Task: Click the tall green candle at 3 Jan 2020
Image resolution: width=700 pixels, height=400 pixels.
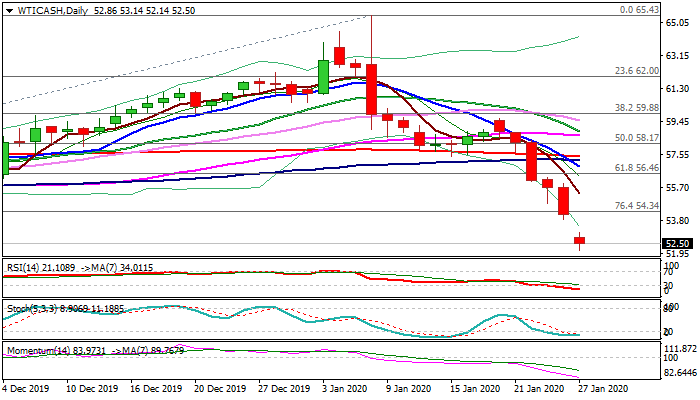Action: point(324,77)
